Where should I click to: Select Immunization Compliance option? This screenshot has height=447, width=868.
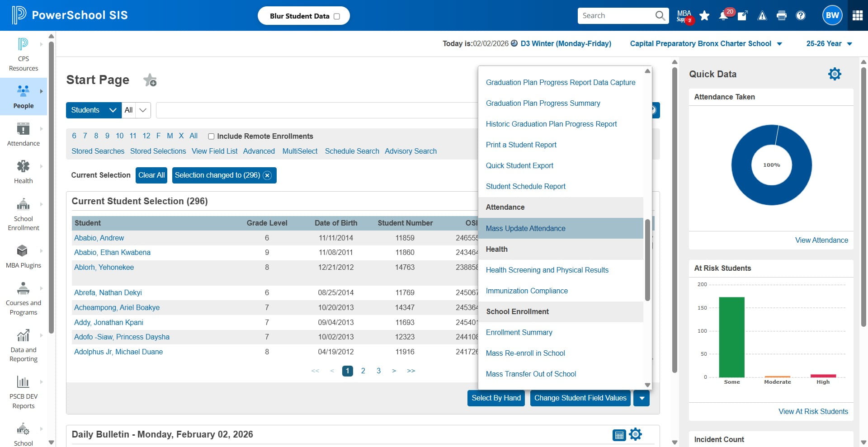click(x=527, y=291)
